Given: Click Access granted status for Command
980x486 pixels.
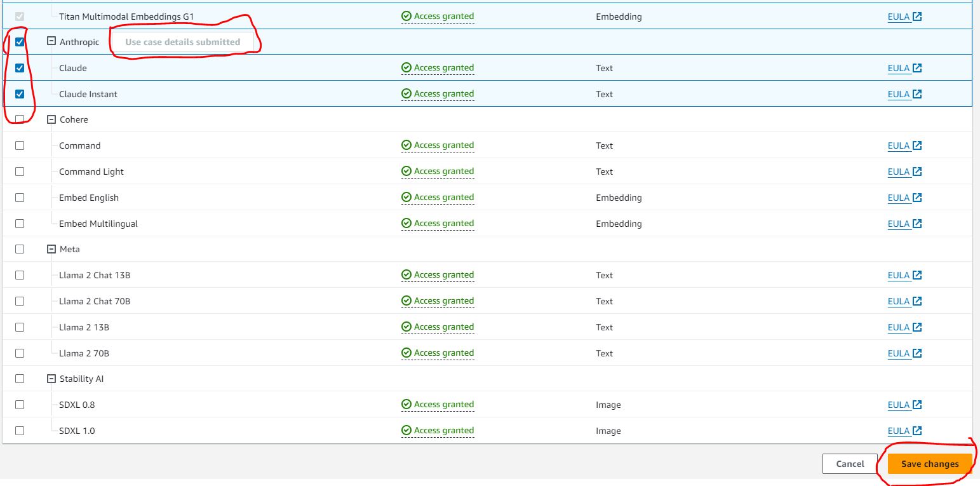Looking at the screenshot, I should point(438,145).
